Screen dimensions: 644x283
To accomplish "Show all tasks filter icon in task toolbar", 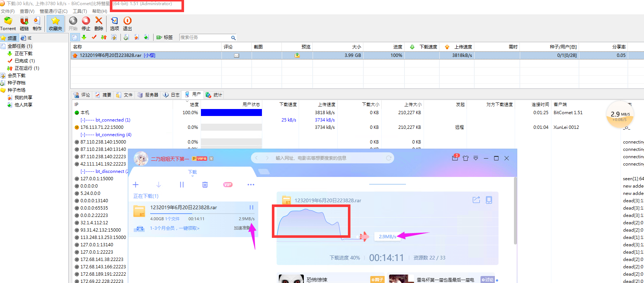I will [75, 37].
